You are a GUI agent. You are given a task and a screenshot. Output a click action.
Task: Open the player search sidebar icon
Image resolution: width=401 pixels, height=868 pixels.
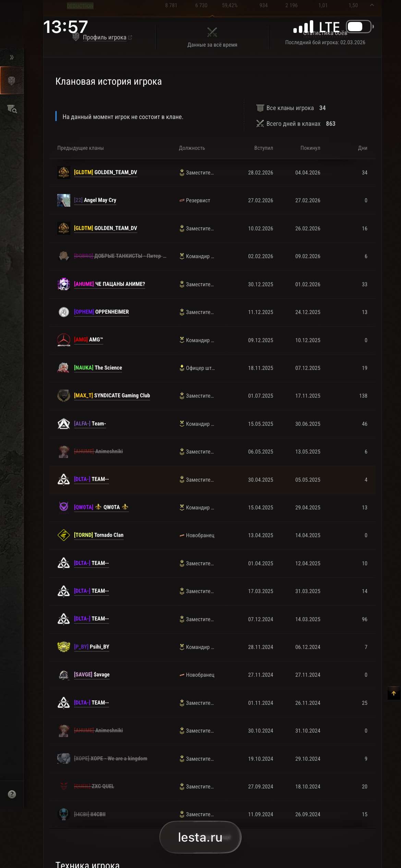pyautogui.click(x=12, y=109)
